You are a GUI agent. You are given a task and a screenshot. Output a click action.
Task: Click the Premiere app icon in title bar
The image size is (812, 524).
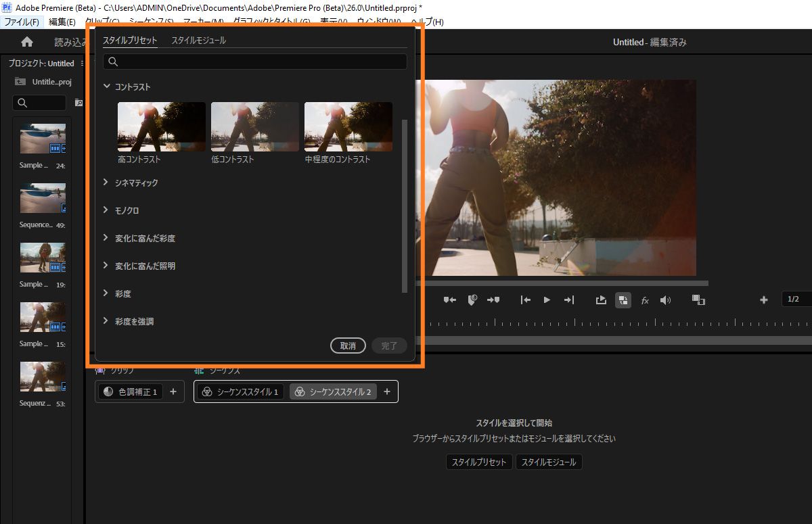click(7, 6)
